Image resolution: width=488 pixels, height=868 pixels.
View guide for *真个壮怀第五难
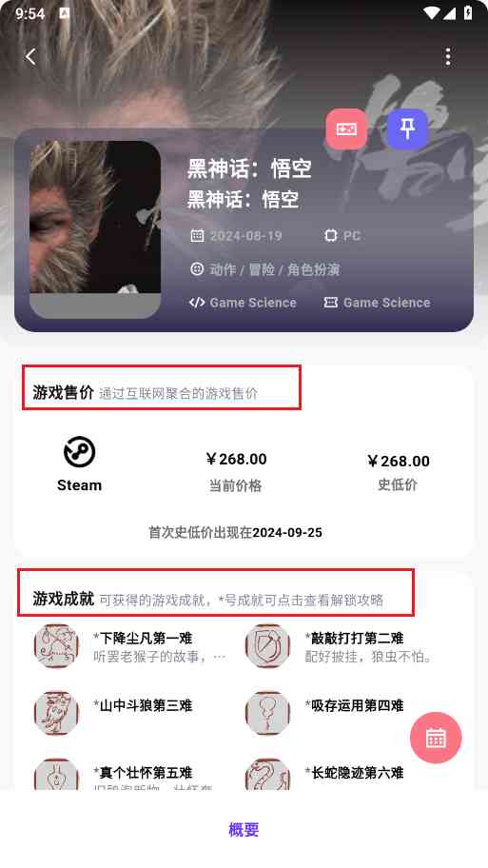143,773
